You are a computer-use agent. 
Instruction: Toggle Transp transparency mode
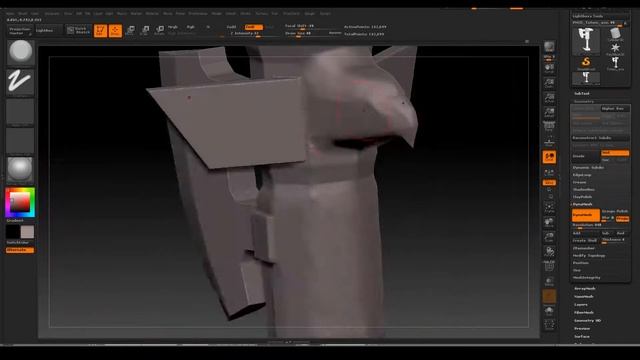549,282
